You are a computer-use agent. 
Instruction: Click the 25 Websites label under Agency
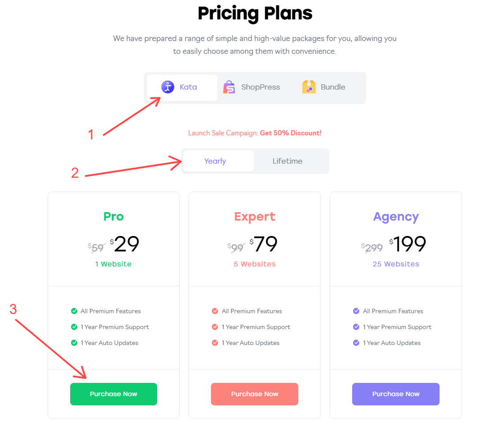(x=396, y=264)
